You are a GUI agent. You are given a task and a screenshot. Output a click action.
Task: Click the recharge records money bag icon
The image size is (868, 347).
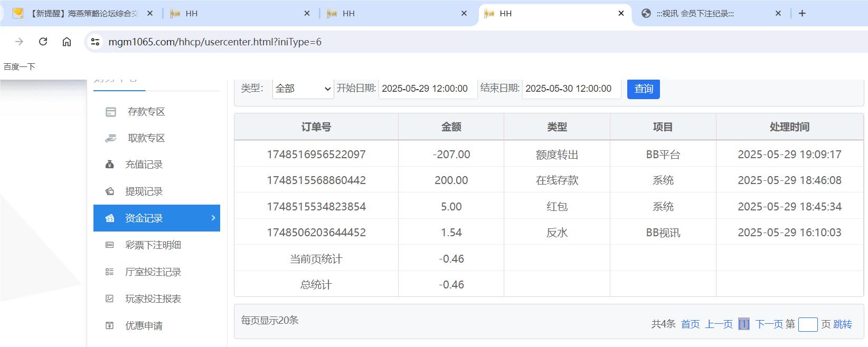pos(110,165)
